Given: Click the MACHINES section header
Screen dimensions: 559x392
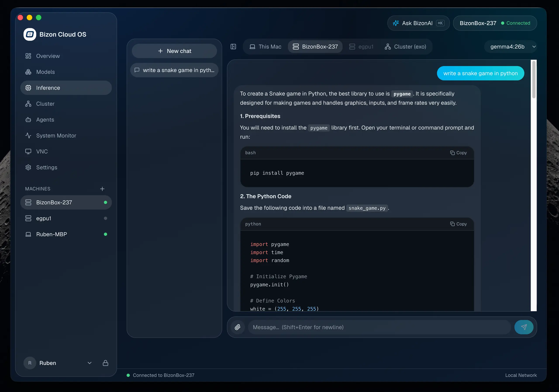Looking at the screenshot, I should (38, 189).
